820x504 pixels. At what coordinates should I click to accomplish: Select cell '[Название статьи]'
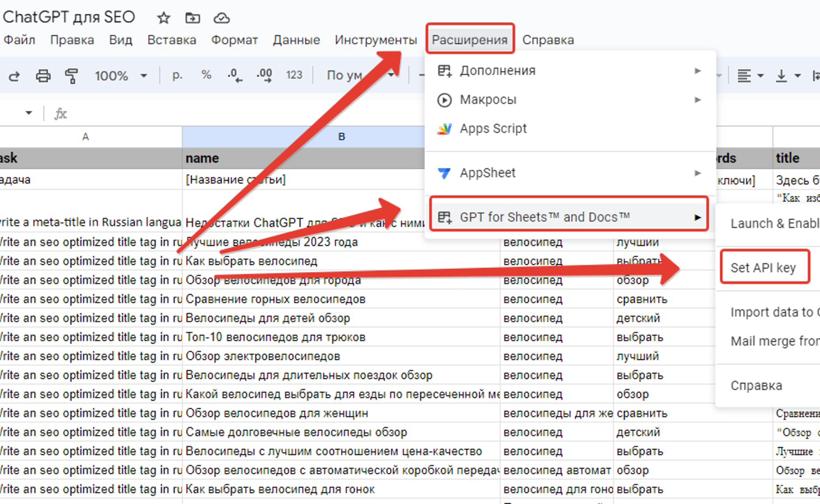(304, 180)
